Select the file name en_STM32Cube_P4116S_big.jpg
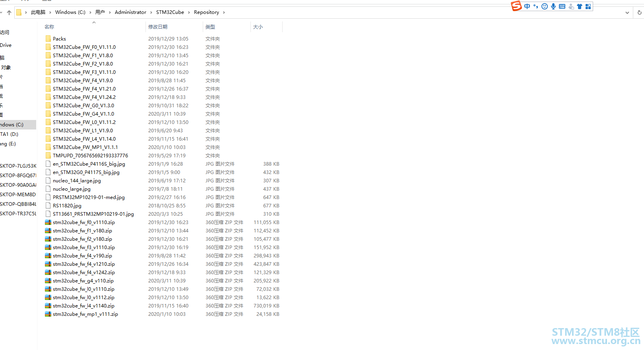 (x=89, y=164)
